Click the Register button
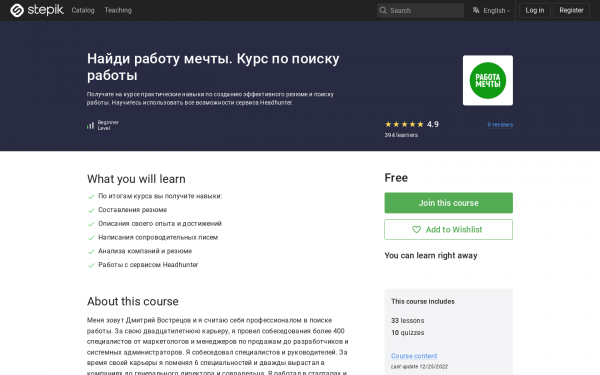This screenshot has width=600, height=375. [x=571, y=10]
